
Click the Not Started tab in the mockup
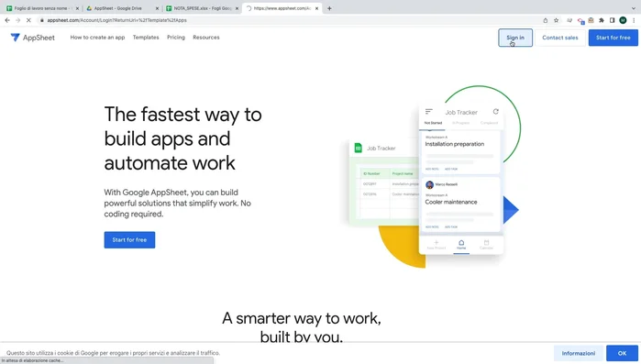[433, 123]
